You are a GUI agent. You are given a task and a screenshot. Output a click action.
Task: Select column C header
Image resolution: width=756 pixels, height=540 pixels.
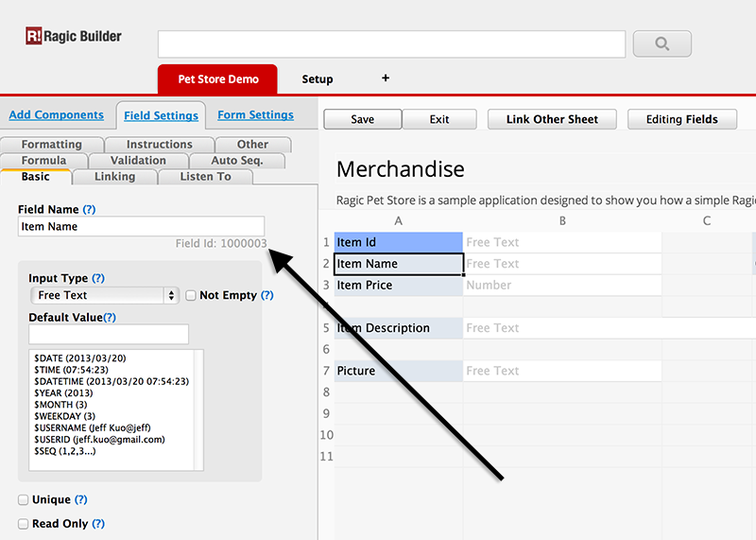click(707, 221)
